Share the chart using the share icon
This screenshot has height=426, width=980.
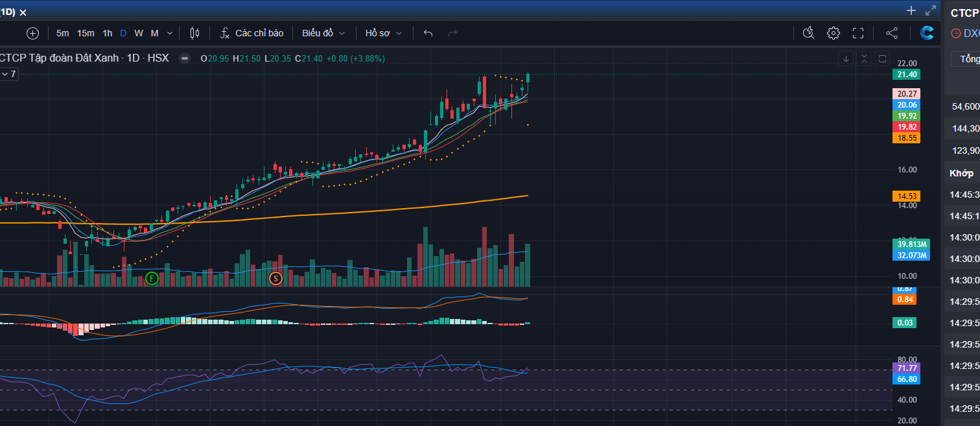[892, 33]
